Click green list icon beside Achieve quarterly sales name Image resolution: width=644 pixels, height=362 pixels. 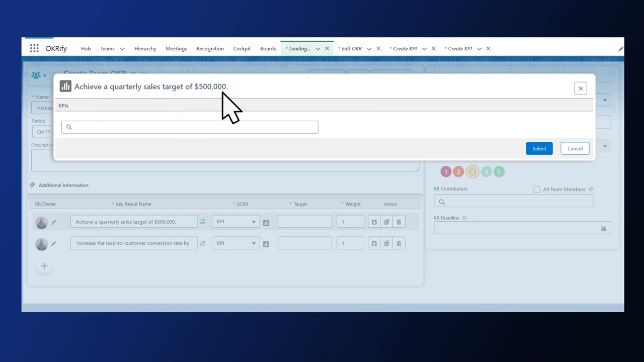point(203,222)
